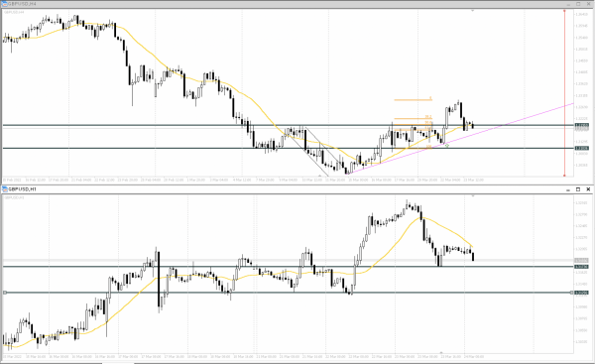Select the green arrow marker on H4 chart

(447, 146)
